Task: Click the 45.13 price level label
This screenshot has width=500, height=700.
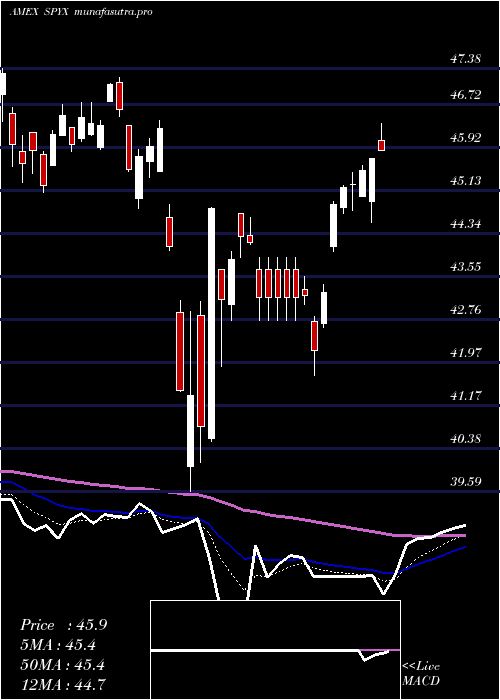Action: click(466, 180)
